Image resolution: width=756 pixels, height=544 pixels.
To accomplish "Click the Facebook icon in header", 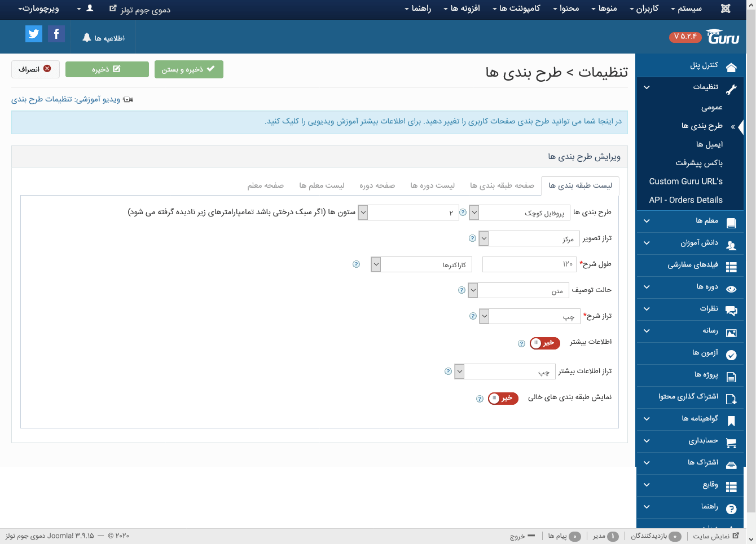I will pyautogui.click(x=56, y=34).
